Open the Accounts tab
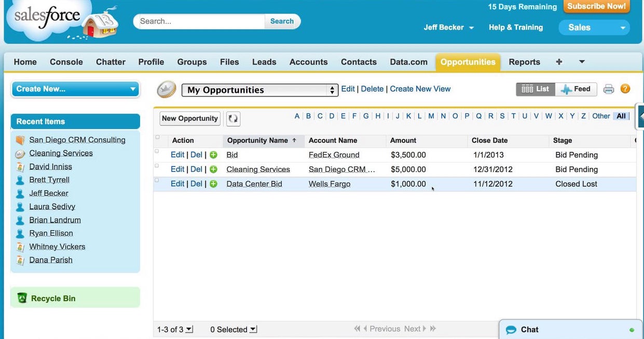Viewport: 644px width, 339px height. click(x=309, y=62)
